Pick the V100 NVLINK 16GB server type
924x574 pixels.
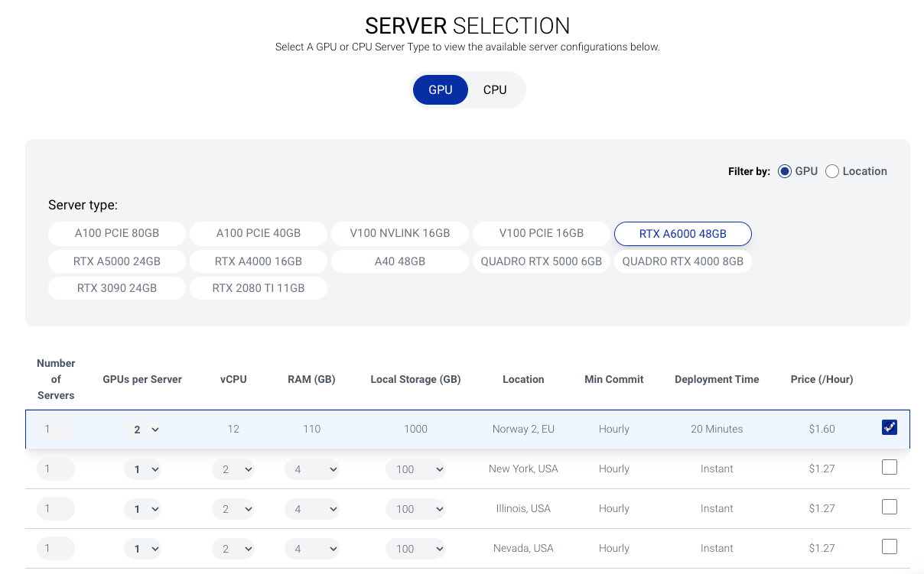[400, 233]
